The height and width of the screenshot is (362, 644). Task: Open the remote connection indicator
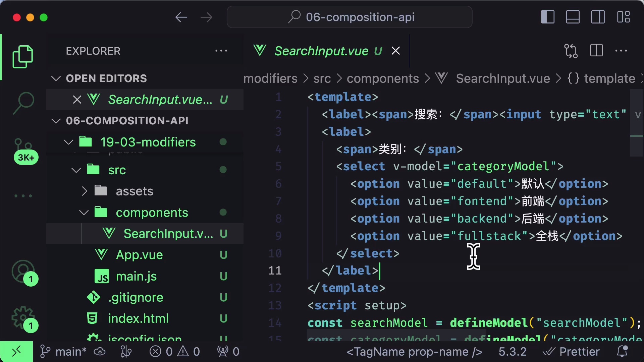[x=16, y=351]
